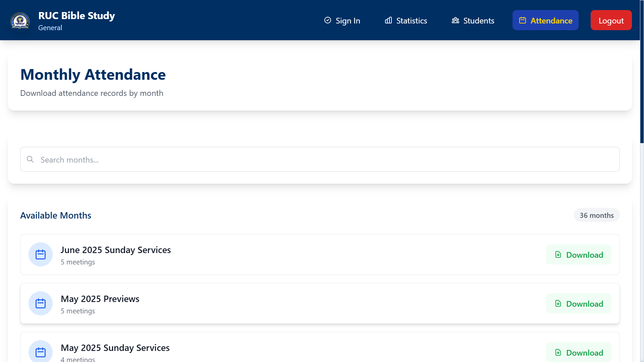Click the checkmark icon beside Sign In
This screenshot has width=644, height=362.
pos(328,20)
